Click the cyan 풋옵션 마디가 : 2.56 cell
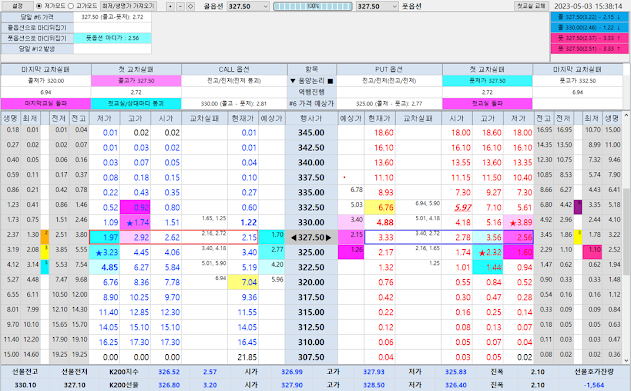Viewport: 631px width, 391px height. point(112,38)
